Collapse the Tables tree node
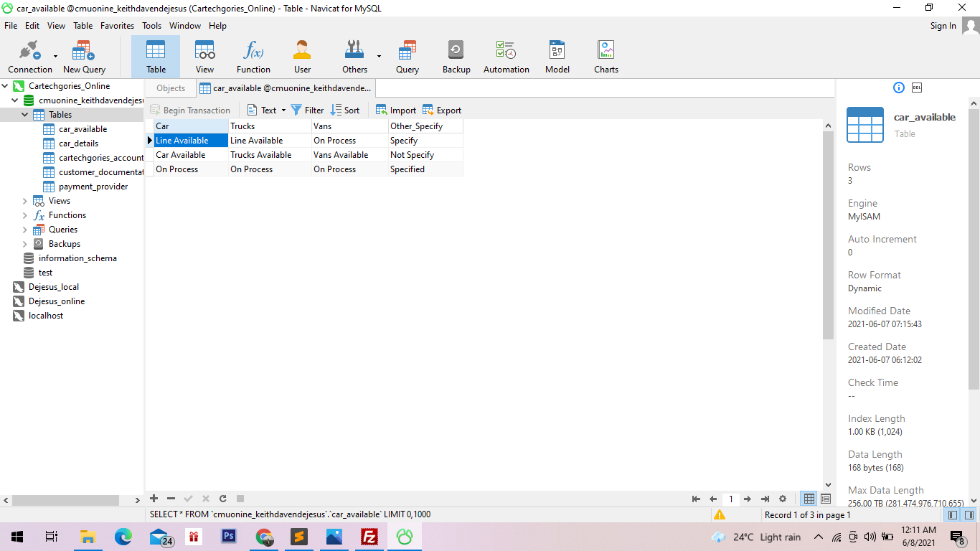The height and width of the screenshot is (551, 980). pyautogui.click(x=25, y=115)
